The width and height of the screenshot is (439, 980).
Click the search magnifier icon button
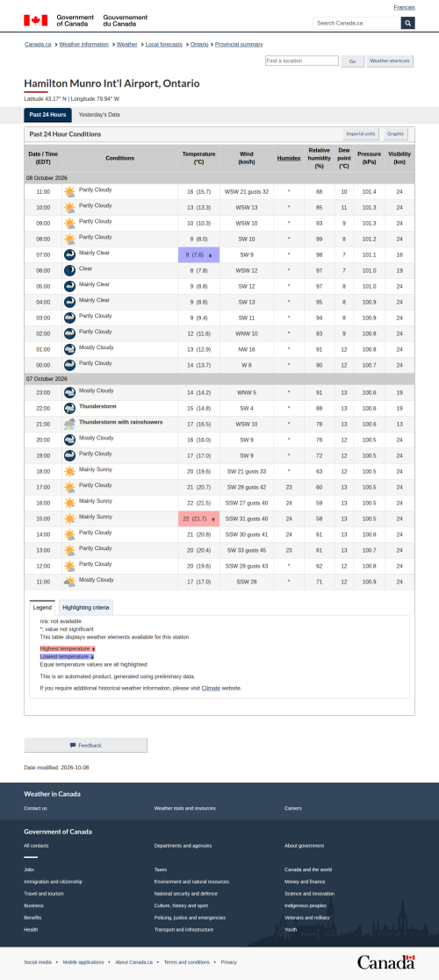point(407,23)
